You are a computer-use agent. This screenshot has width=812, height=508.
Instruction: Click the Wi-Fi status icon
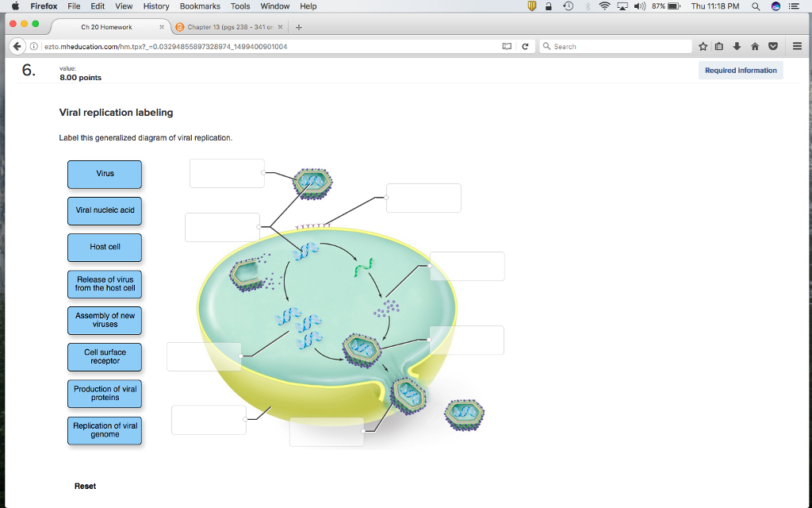603,6
